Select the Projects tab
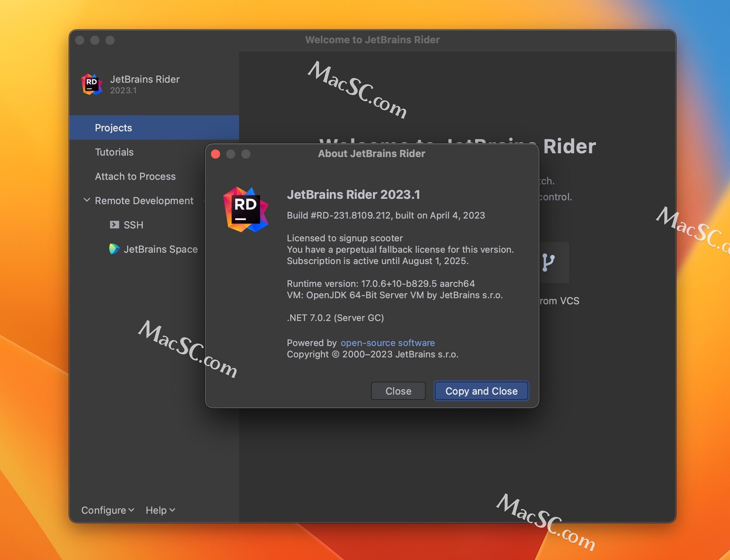 click(x=154, y=128)
